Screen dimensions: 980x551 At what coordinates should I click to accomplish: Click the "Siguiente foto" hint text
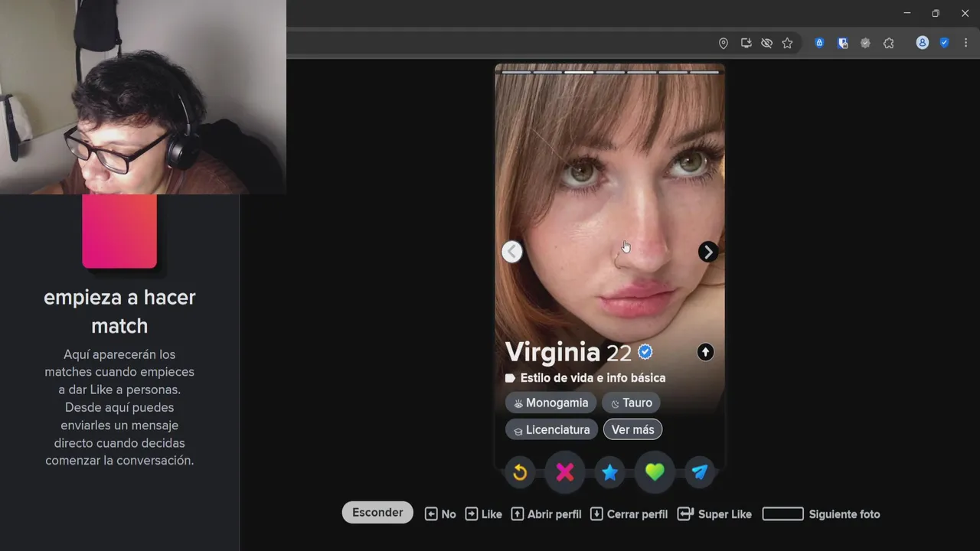click(x=844, y=514)
